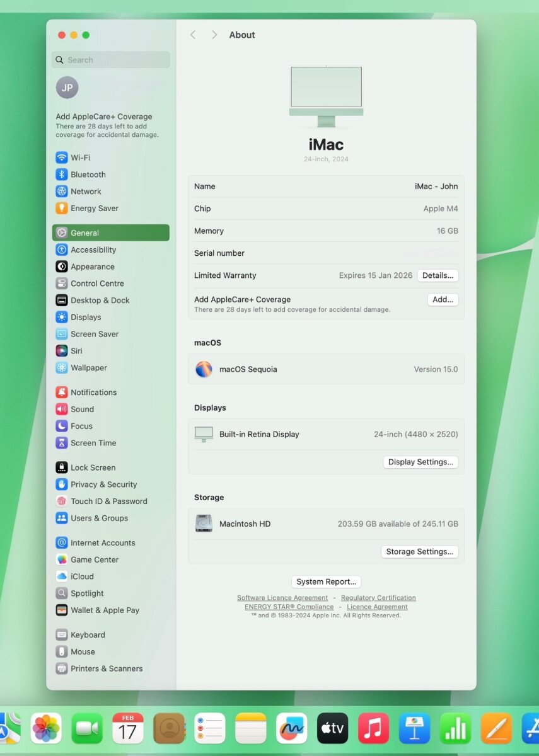This screenshot has width=539, height=756.
Task: Open Numbers from the Dock
Action: (456, 728)
